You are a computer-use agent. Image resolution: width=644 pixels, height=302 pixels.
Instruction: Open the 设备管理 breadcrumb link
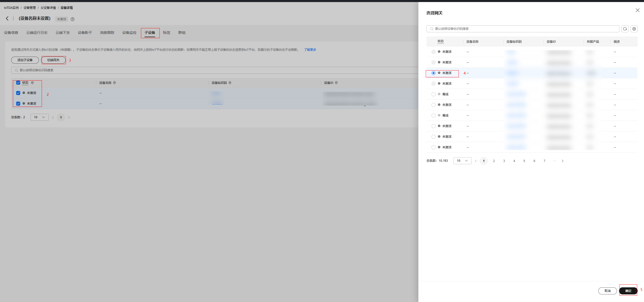[30, 8]
